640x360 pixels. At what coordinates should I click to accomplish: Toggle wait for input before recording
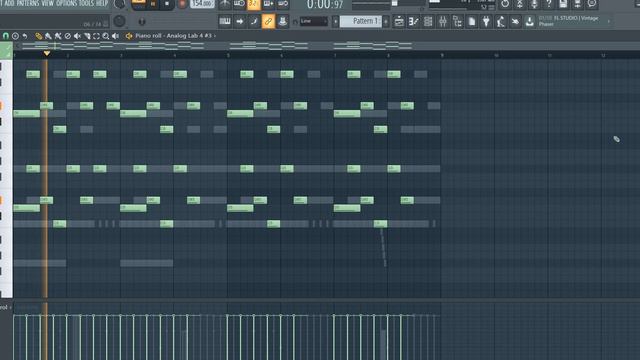click(239, 4)
